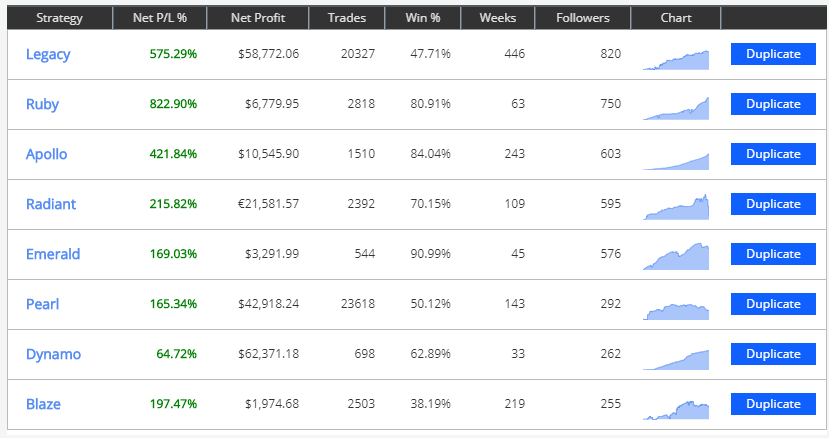
Task: Open the Ruby strategy link
Action: tap(44, 104)
